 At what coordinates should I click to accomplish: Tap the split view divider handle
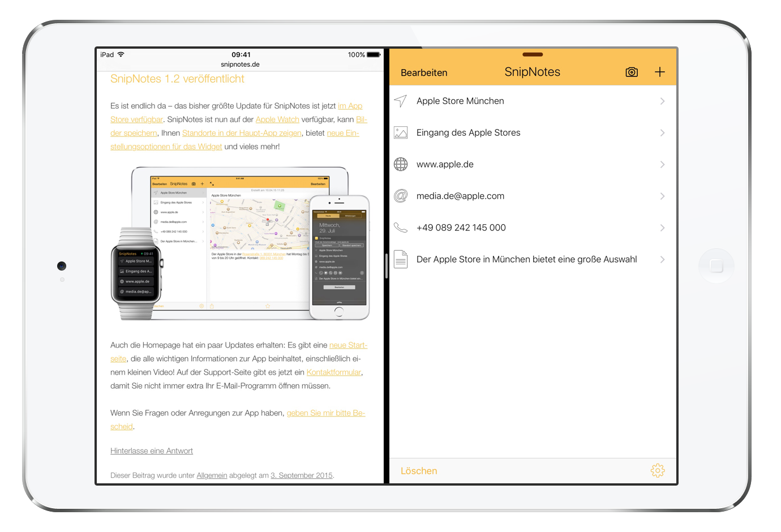click(x=387, y=266)
